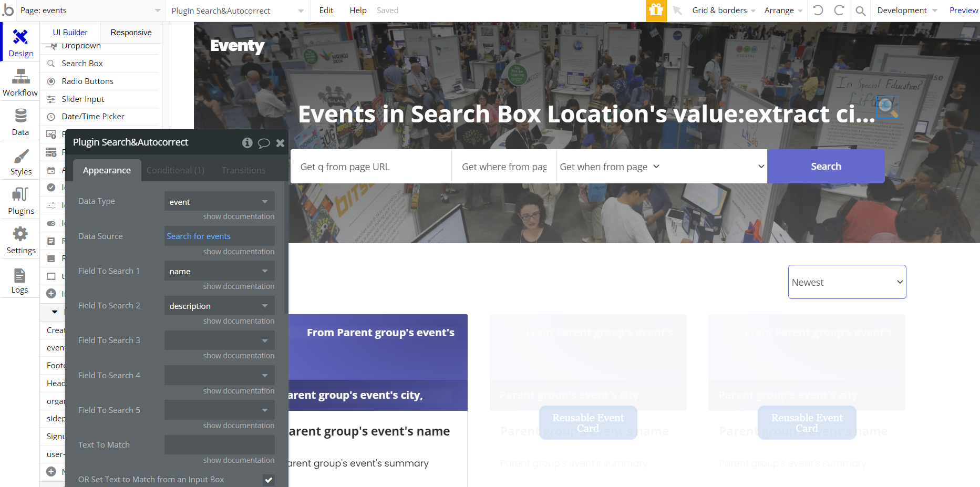This screenshot has width=980, height=487.
Task: Open the editor search magnifier icon
Action: (x=860, y=11)
